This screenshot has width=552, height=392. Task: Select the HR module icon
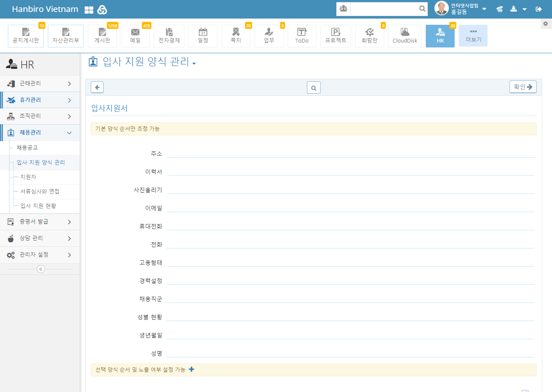pyautogui.click(x=440, y=36)
